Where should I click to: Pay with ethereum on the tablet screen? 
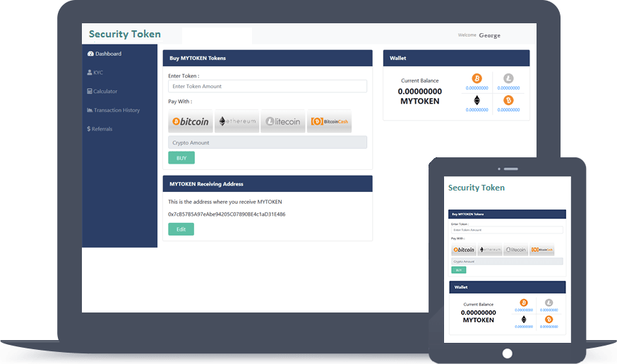(490, 250)
